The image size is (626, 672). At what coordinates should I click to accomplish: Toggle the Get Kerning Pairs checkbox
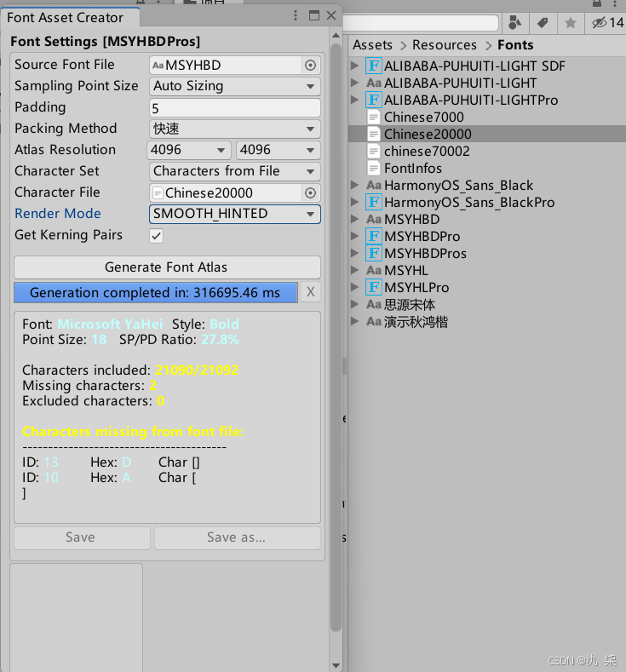point(157,236)
